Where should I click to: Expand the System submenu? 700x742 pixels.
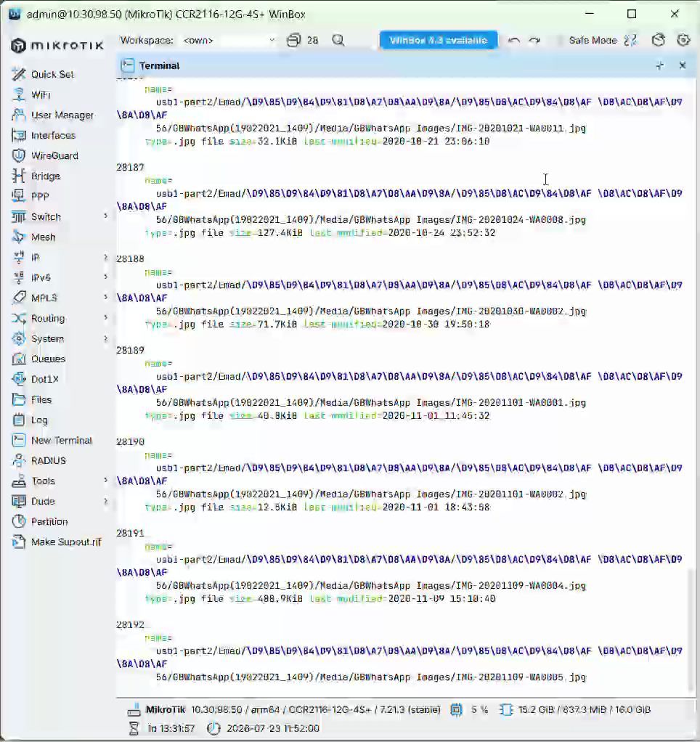tap(105, 338)
